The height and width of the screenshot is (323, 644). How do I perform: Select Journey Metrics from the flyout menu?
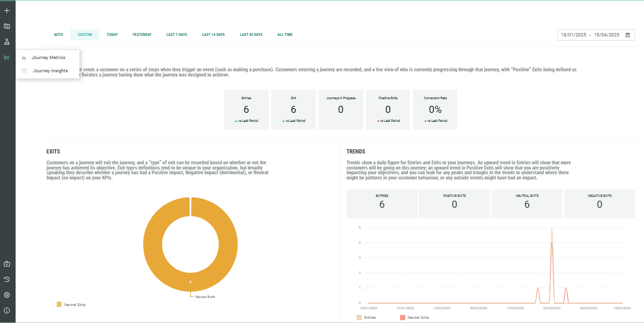48,58
